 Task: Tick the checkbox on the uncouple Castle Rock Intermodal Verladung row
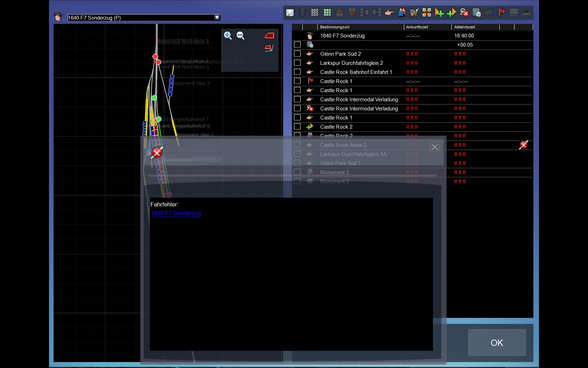[297, 108]
